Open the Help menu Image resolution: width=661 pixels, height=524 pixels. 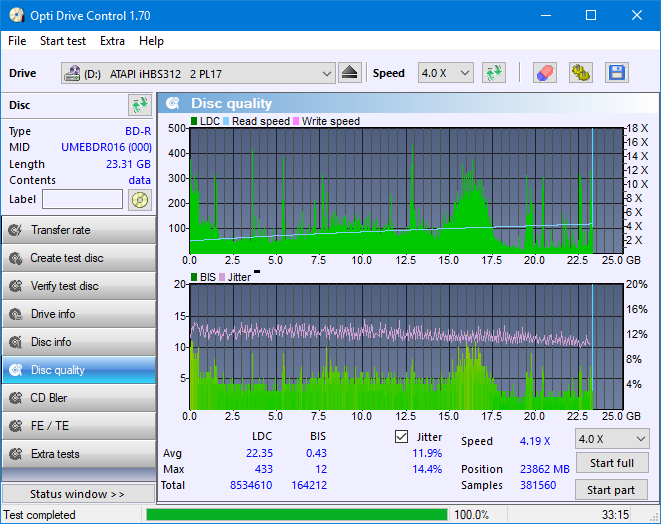pyautogui.click(x=151, y=41)
